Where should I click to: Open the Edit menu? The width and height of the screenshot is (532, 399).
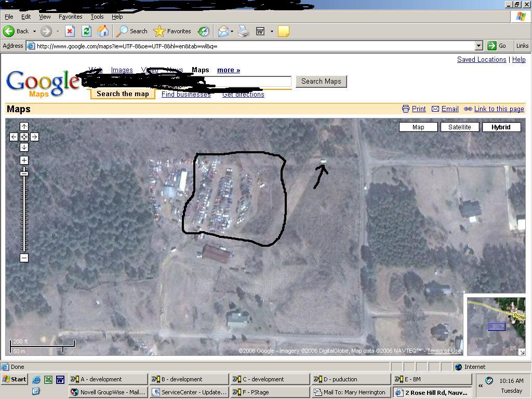pos(26,17)
